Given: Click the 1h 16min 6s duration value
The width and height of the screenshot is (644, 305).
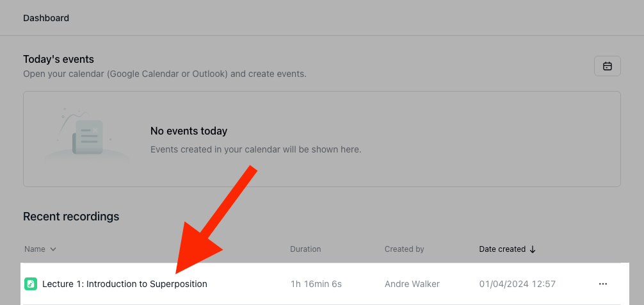Looking at the screenshot, I should tap(316, 284).
